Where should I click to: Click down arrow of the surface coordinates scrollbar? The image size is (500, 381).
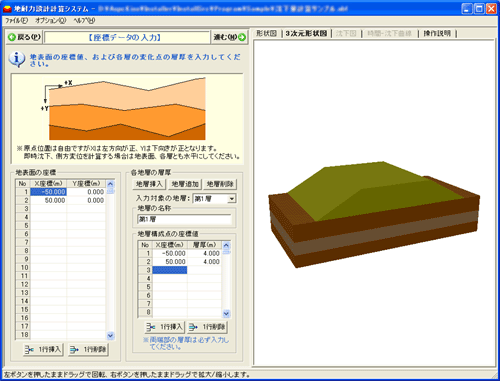(111, 336)
